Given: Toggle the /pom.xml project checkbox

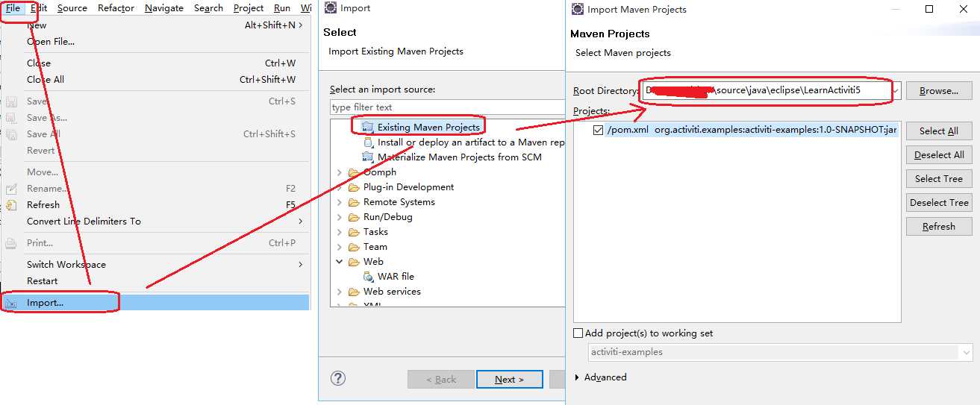Looking at the screenshot, I should point(598,130).
